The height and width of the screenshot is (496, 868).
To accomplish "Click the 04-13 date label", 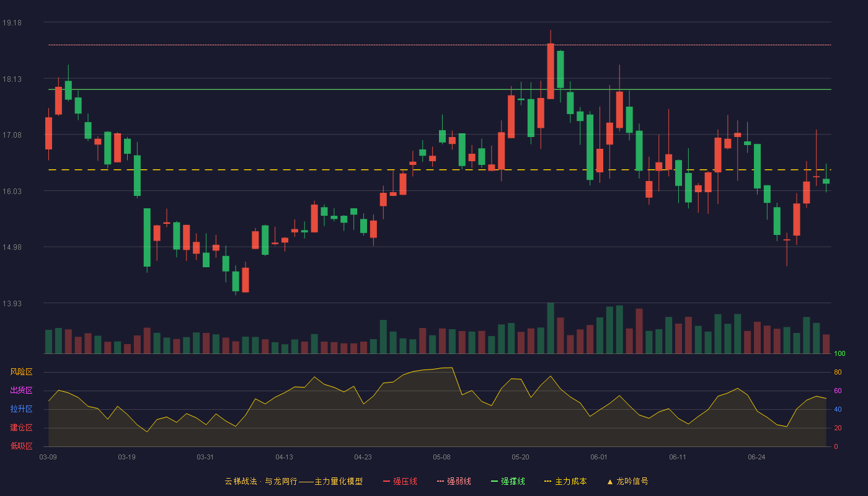I will 284,457.
